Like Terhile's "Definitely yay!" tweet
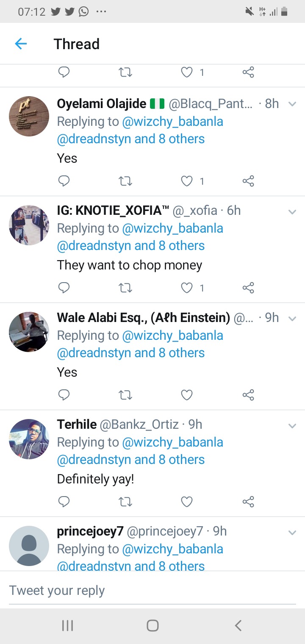Viewport: 305px width, 644px height. tap(187, 502)
